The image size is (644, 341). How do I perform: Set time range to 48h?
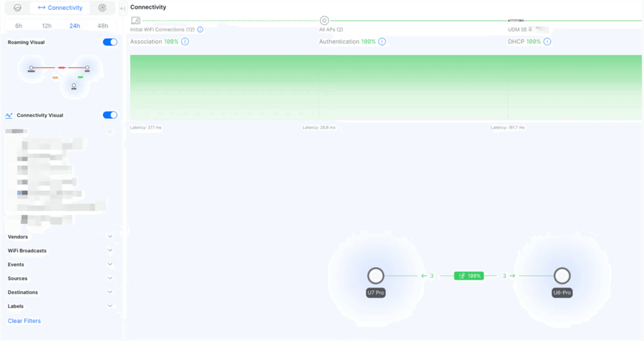(102, 26)
